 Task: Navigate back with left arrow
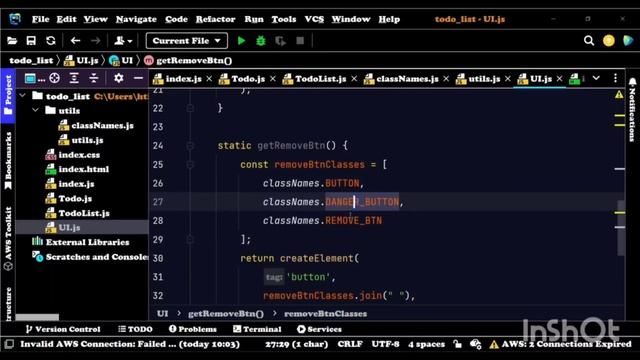pos(75,41)
